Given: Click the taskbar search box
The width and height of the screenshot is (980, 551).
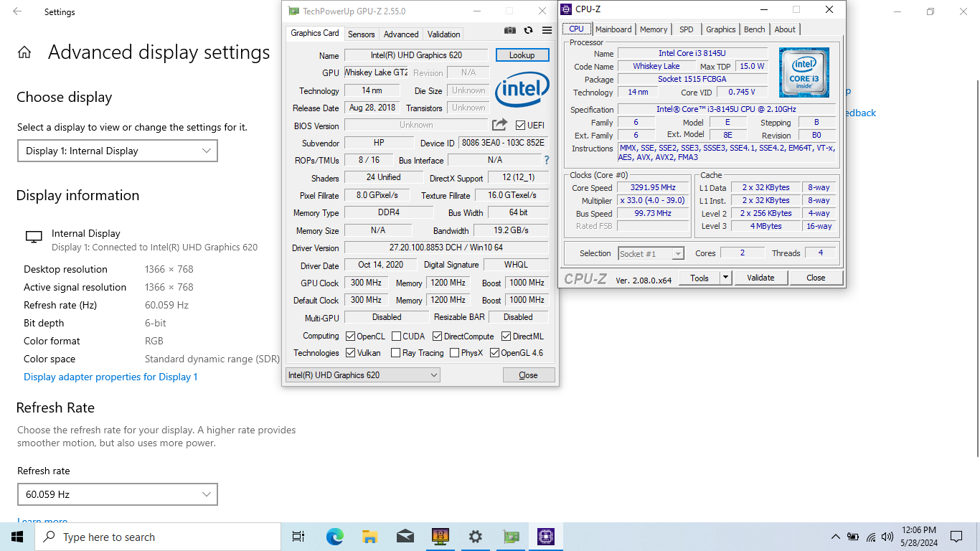Looking at the screenshot, I should click(x=158, y=537).
